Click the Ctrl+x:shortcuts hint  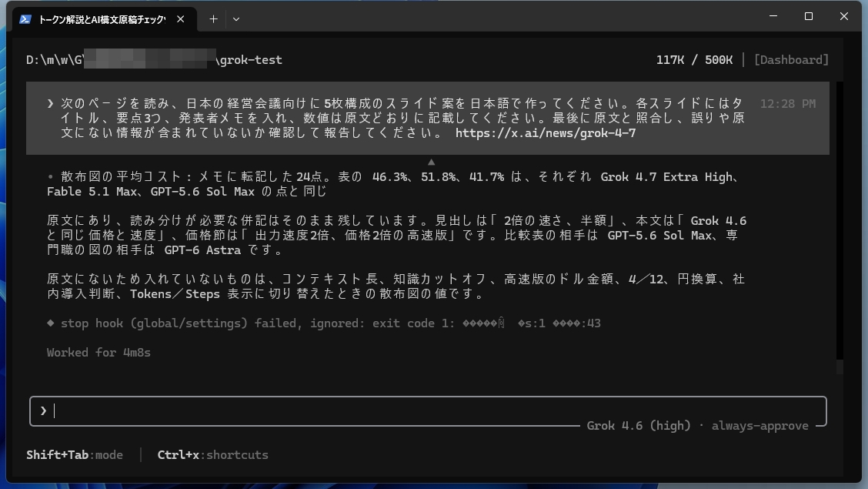click(212, 454)
